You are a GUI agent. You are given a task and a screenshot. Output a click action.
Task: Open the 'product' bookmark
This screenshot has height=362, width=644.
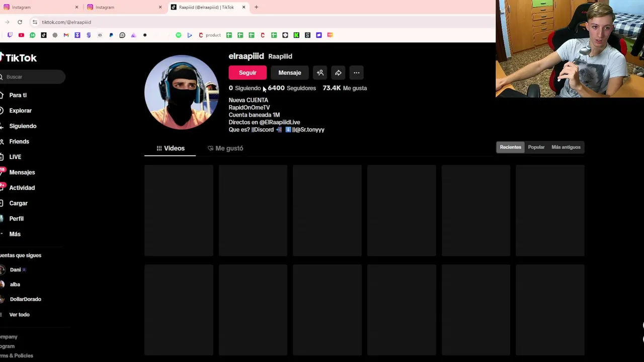click(210, 35)
